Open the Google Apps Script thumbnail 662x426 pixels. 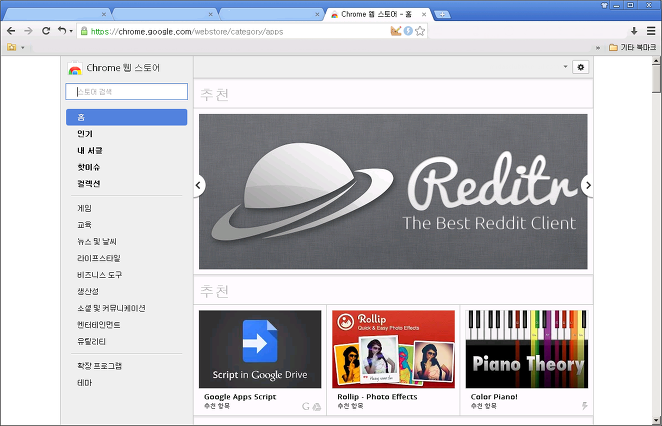260,349
